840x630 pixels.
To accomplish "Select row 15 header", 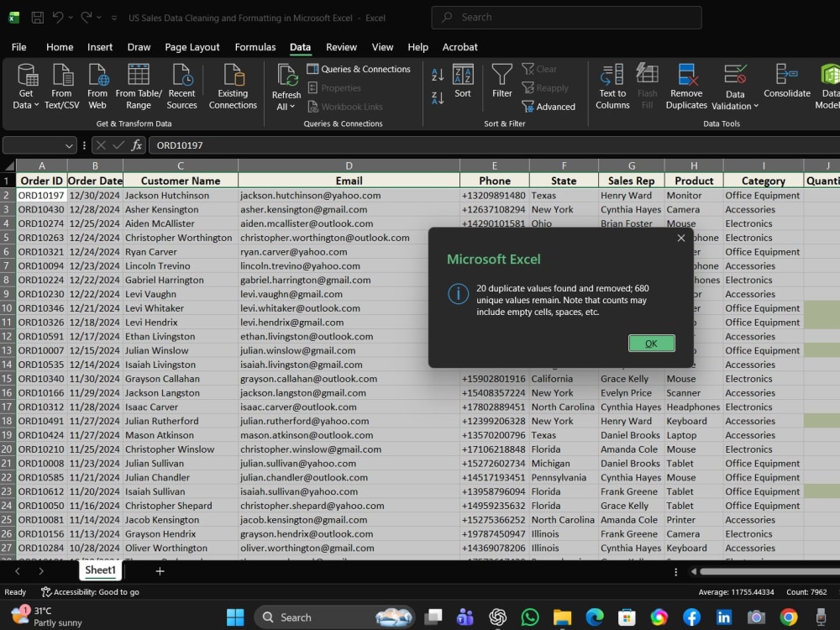I will click(x=8, y=379).
